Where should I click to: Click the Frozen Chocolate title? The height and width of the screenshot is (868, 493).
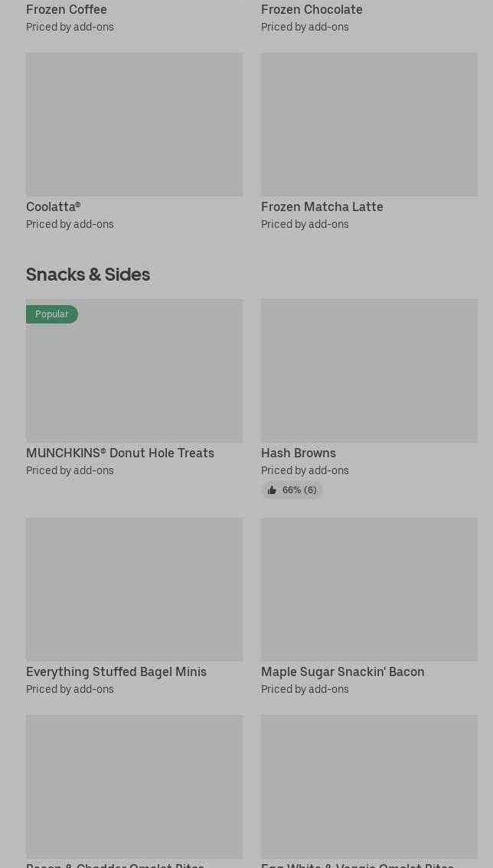[x=312, y=9]
